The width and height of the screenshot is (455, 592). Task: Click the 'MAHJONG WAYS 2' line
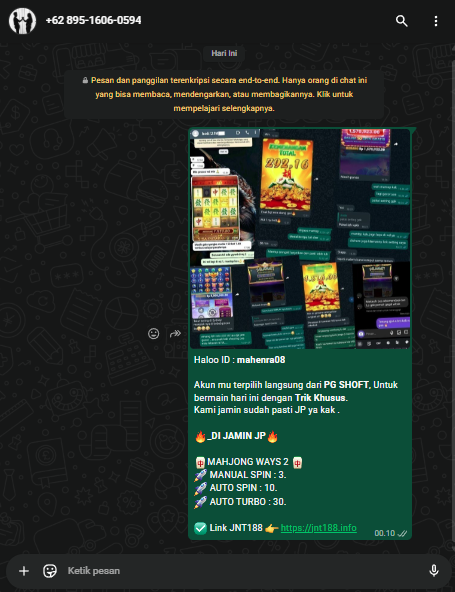point(249,462)
